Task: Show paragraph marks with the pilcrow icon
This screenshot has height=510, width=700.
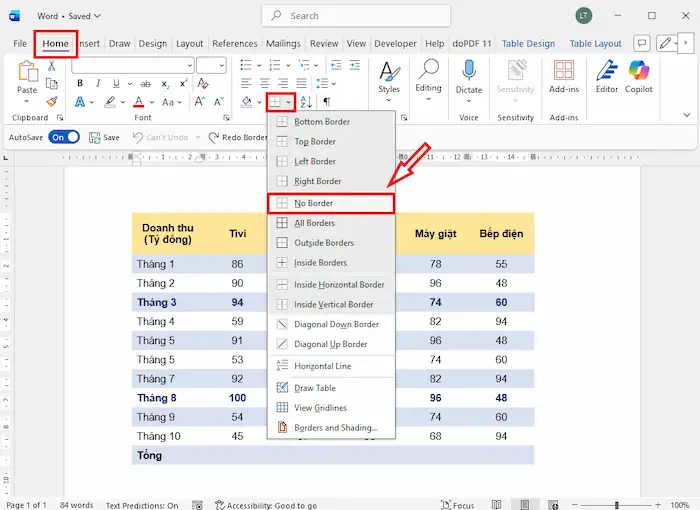Action: (326, 102)
